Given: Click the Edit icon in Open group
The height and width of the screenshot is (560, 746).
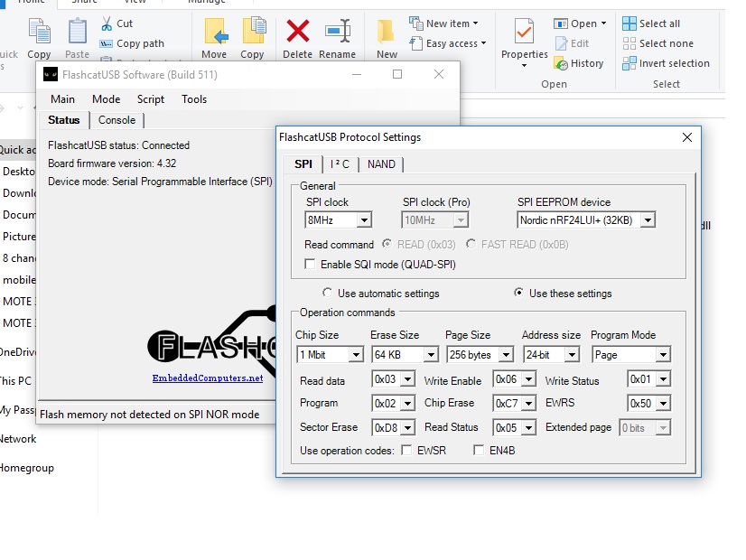Looking at the screenshot, I should pyautogui.click(x=562, y=43).
